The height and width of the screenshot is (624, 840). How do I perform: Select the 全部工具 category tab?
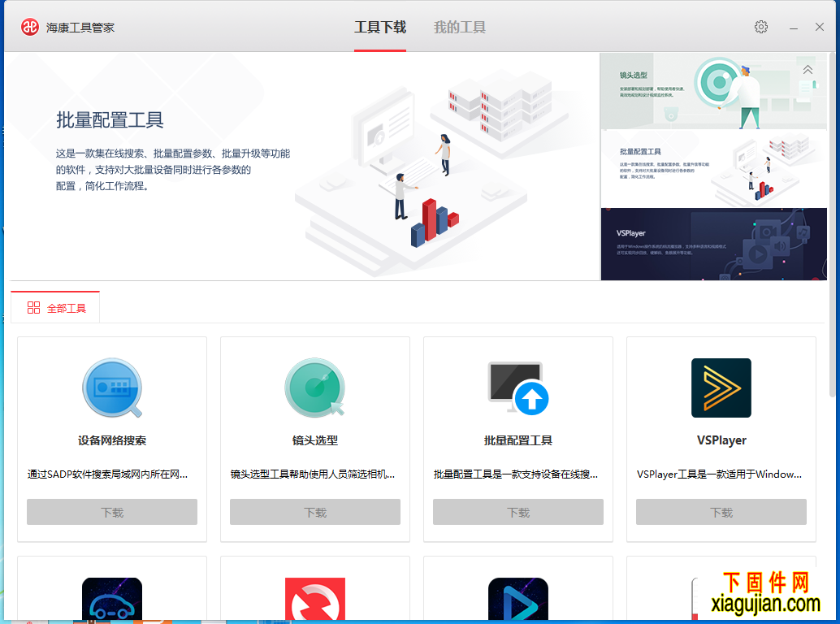[x=55, y=307]
